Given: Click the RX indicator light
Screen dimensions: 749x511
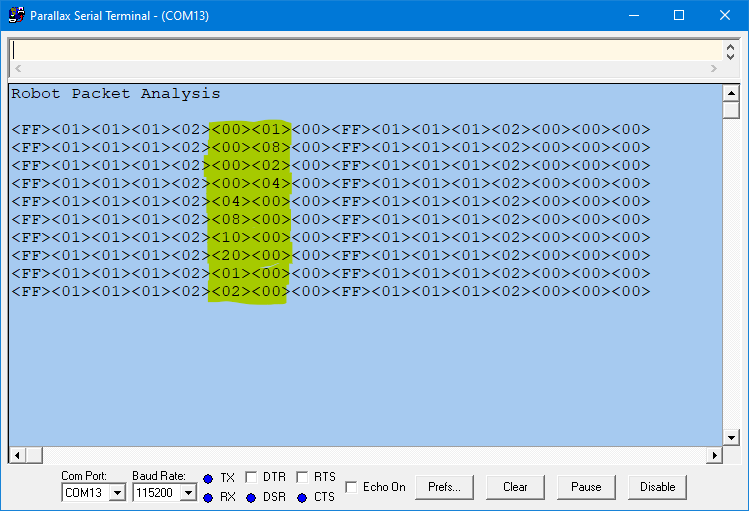Looking at the screenshot, I should click(x=208, y=498).
